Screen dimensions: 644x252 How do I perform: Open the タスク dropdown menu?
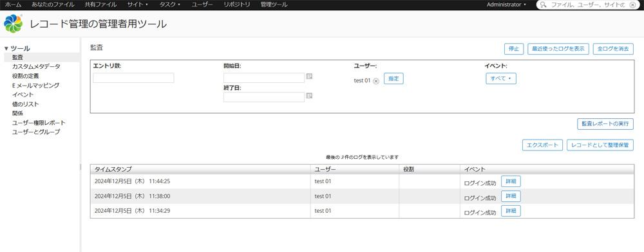tap(169, 4)
